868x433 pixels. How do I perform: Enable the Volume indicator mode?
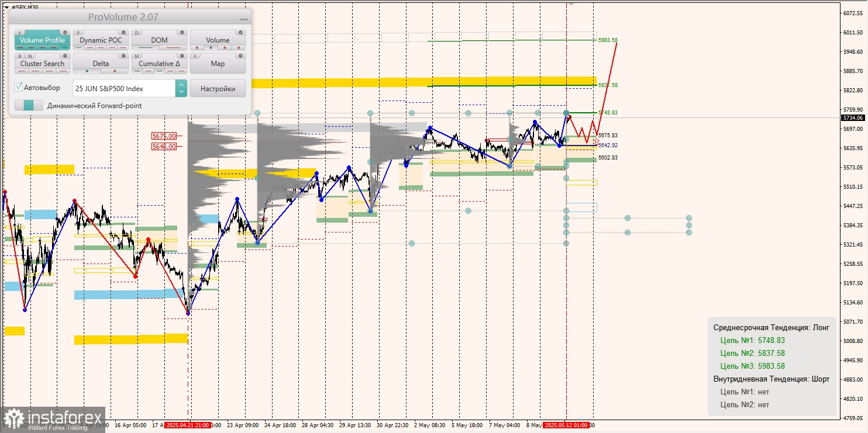click(218, 40)
